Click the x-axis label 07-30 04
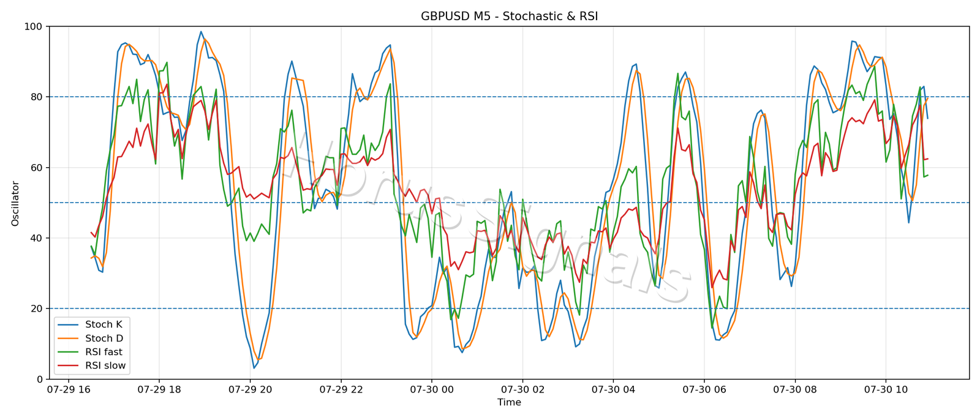Screen dimensions: 980x420 tap(613, 389)
